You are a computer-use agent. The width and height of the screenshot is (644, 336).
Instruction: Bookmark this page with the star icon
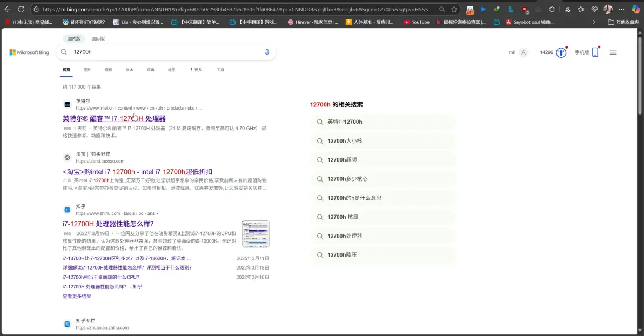coord(454,9)
